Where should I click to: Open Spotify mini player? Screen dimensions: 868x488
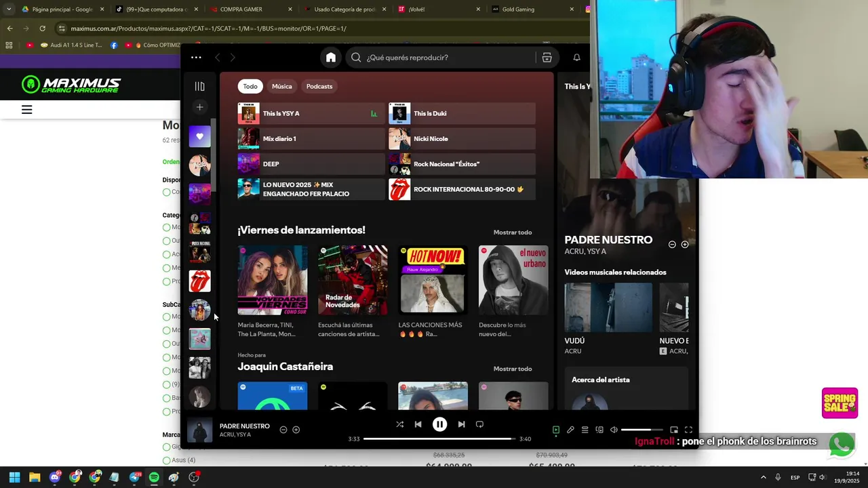tap(673, 430)
